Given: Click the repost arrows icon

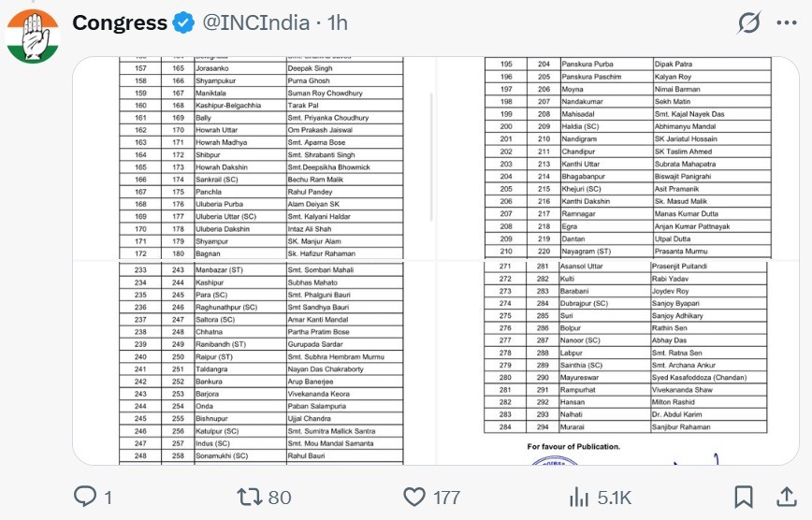Looking at the screenshot, I should [249, 497].
